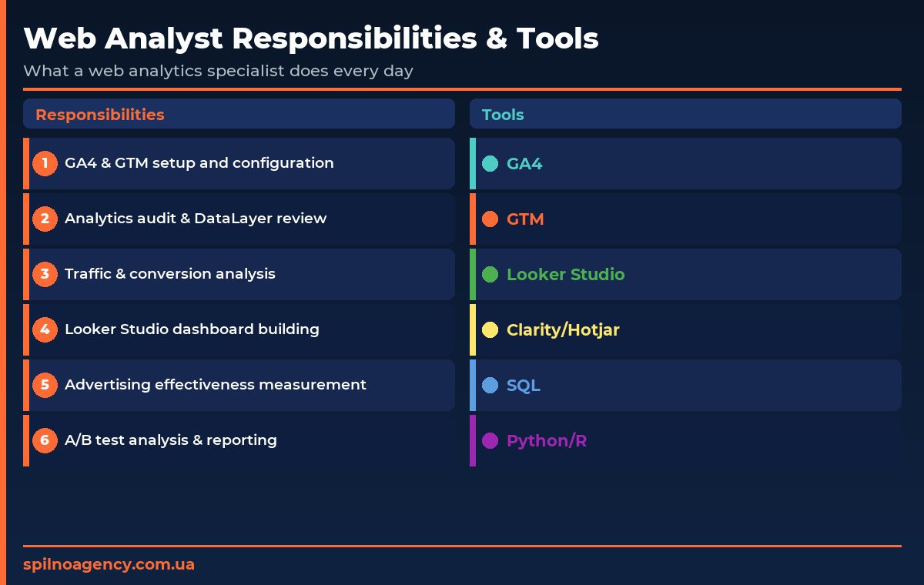Click the number 4 badge for Looker Studio dashboard
This screenshot has width=924, height=585.
[45, 329]
